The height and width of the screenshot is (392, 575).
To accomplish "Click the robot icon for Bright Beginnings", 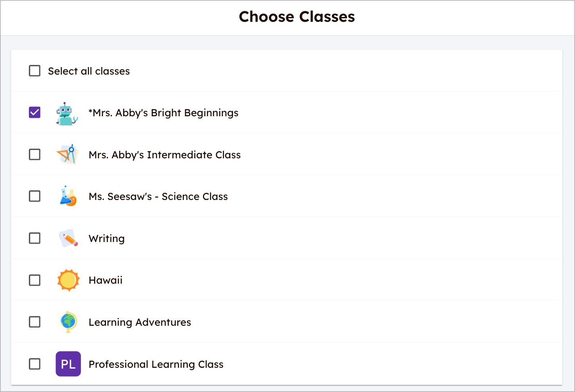I will tap(68, 113).
